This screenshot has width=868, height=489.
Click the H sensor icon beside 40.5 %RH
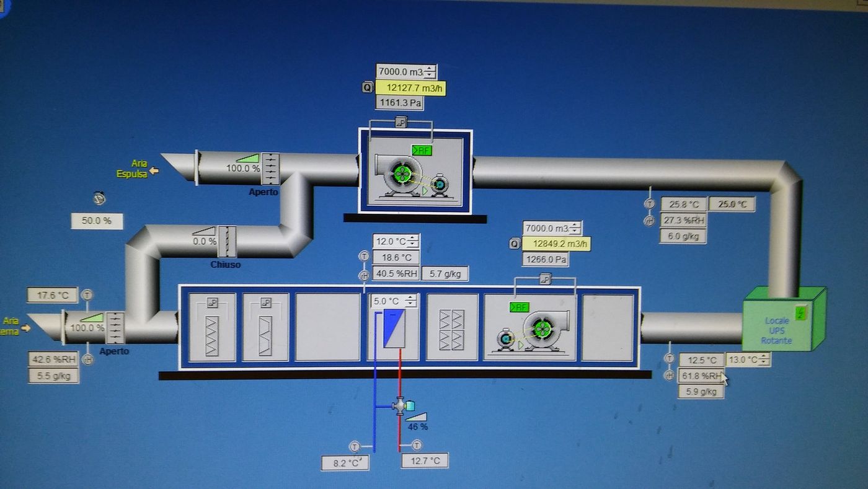[x=364, y=275]
